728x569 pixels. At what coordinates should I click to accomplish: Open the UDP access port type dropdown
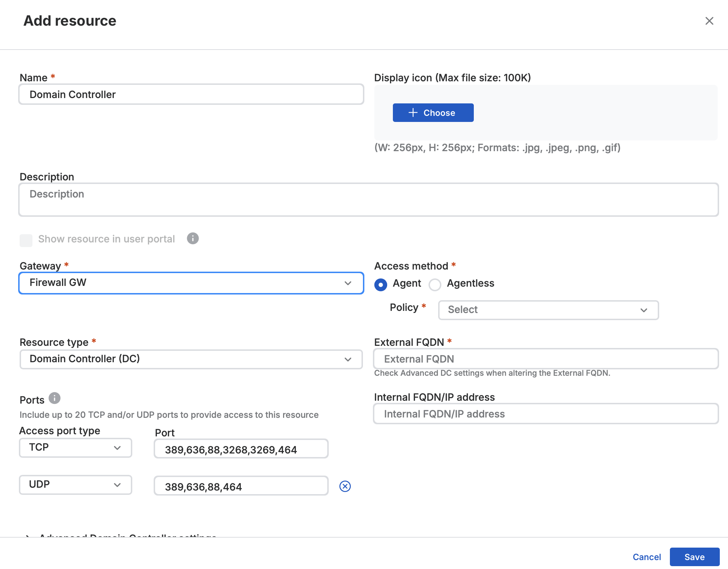[x=75, y=485]
